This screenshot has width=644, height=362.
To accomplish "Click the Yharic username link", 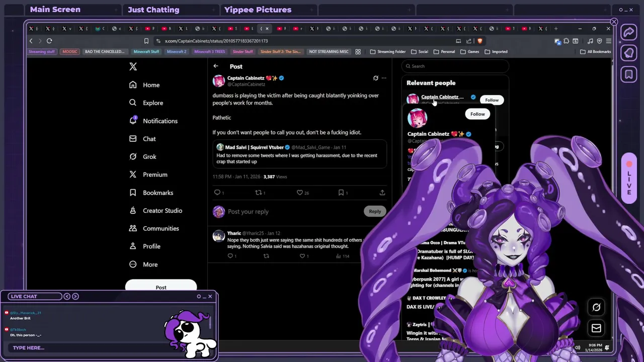I will [x=234, y=233].
